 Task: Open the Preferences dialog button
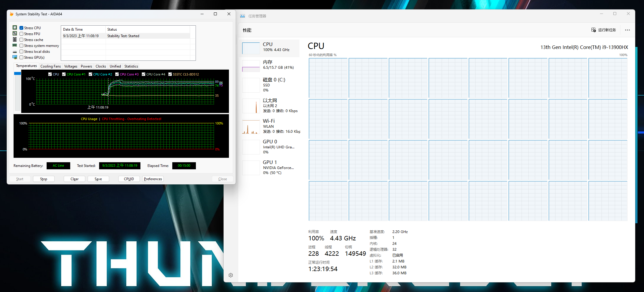(x=153, y=179)
